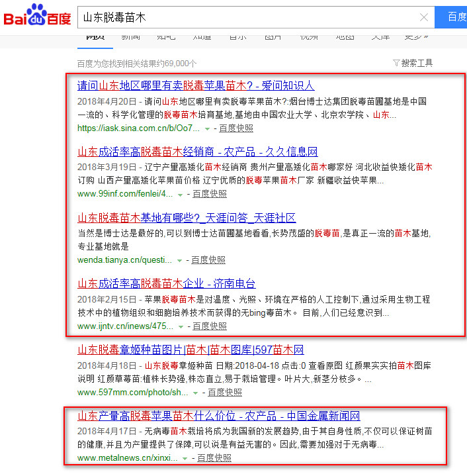467x476 pixels.
Task: Click 百度快照 next to wenda.tianya.cn
Action: click(x=208, y=260)
